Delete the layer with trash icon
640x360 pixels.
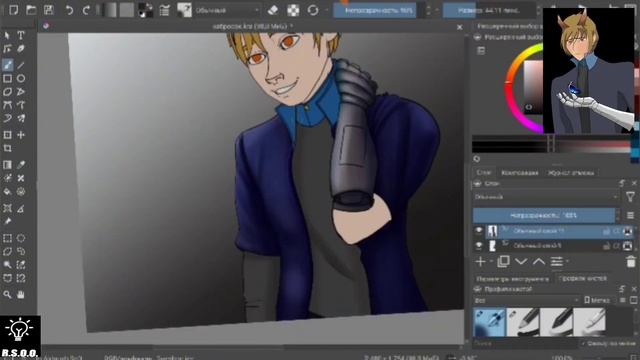click(631, 261)
